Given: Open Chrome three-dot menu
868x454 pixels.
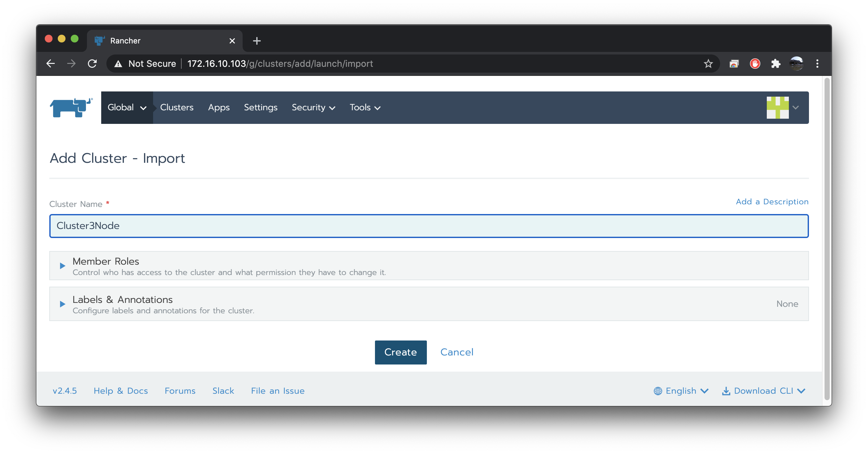Looking at the screenshot, I should (x=817, y=64).
